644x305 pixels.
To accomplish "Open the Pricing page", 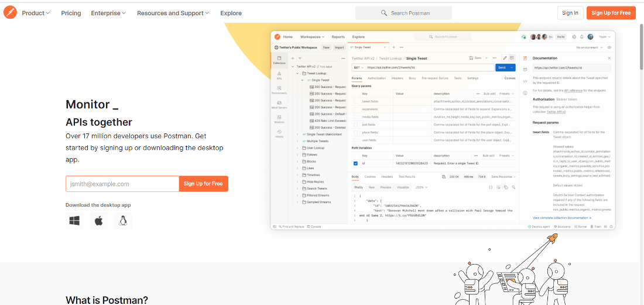I will [71, 13].
